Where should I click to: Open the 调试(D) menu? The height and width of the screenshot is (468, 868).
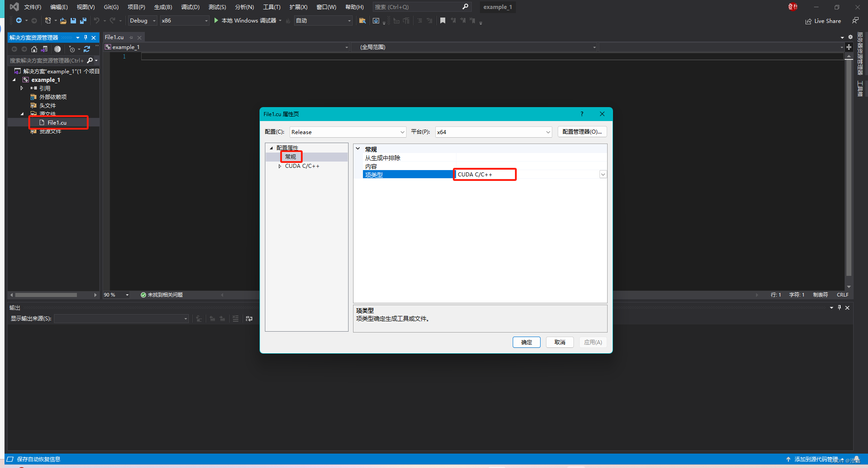coord(190,7)
